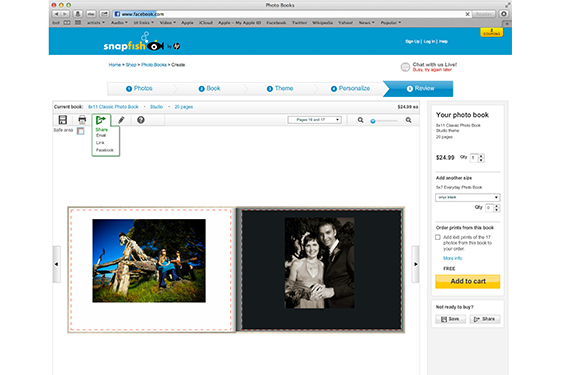Click the Add to cart button
Image resolution: width=566 pixels, height=375 pixels.
(467, 281)
